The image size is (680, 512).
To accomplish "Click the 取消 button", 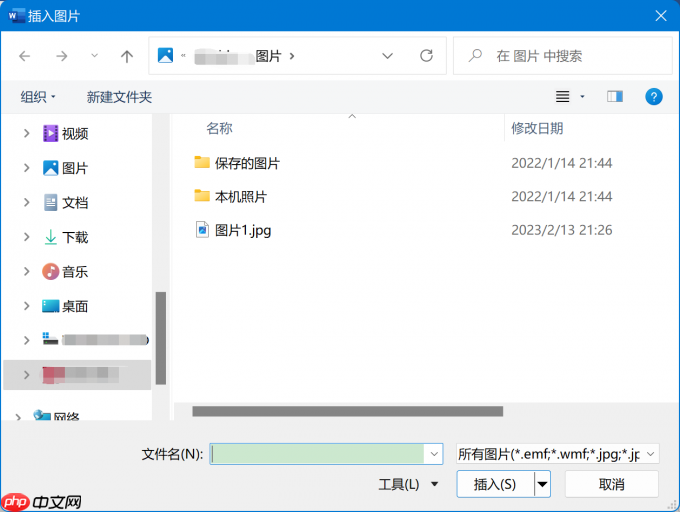I will coord(611,484).
